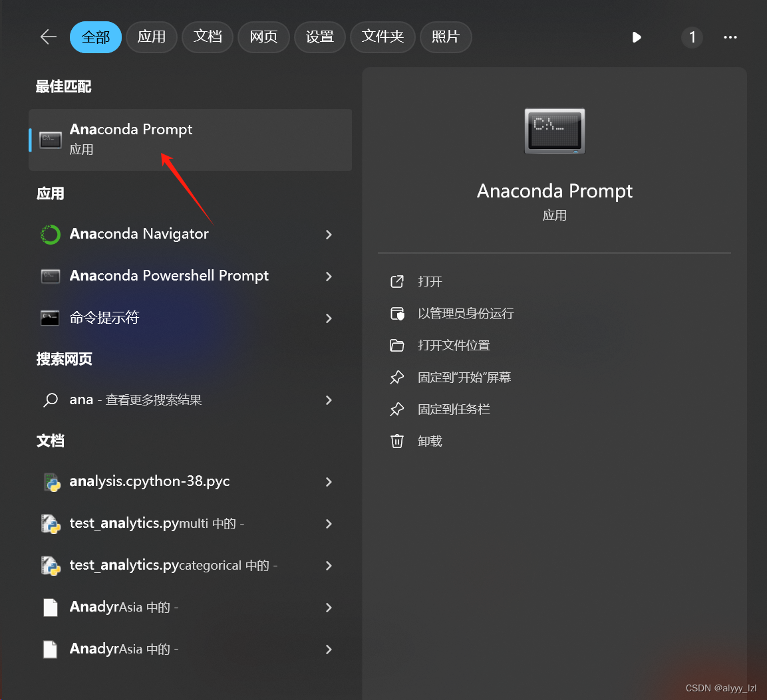Choose 打开文件位置
Image resolution: width=767 pixels, height=700 pixels.
pos(454,346)
